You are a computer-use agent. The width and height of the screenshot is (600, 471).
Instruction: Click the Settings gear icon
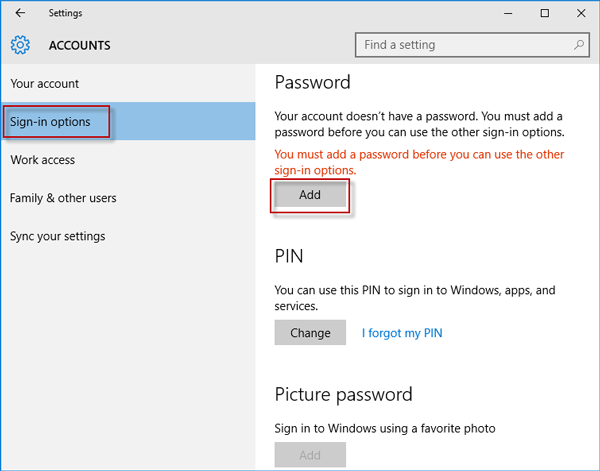[x=20, y=45]
